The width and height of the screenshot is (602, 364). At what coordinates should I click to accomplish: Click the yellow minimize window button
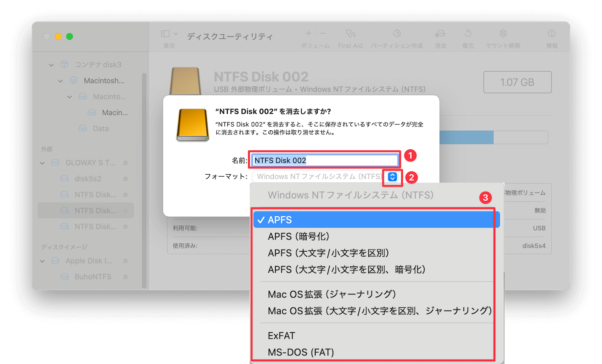[58, 37]
